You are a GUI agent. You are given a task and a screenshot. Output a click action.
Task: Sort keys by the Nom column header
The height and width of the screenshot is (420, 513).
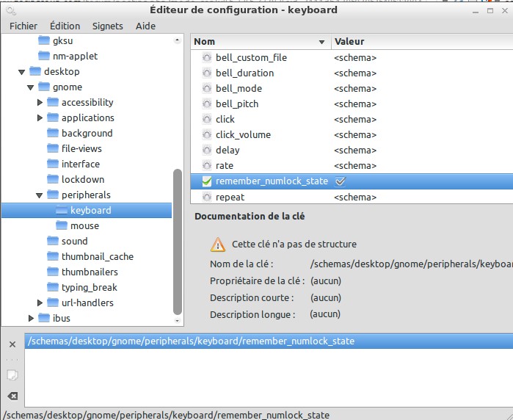257,42
